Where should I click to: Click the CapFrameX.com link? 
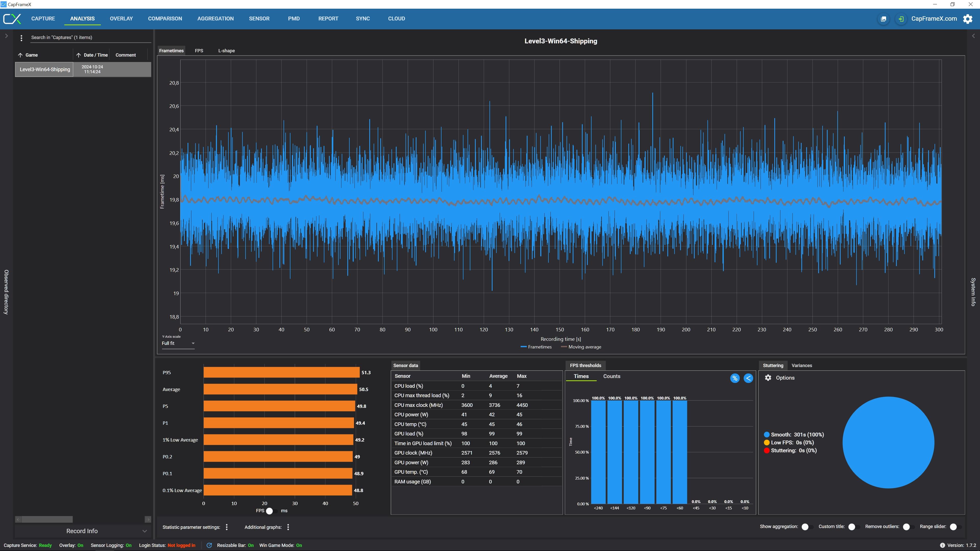[x=934, y=18]
